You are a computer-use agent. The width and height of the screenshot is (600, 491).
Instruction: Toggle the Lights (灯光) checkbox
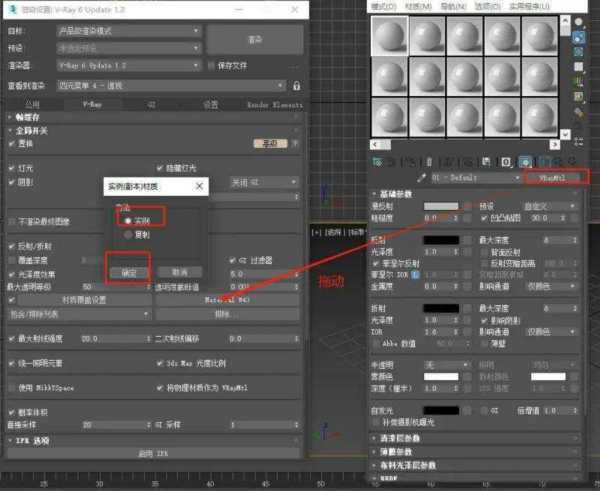click(x=11, y=168)
